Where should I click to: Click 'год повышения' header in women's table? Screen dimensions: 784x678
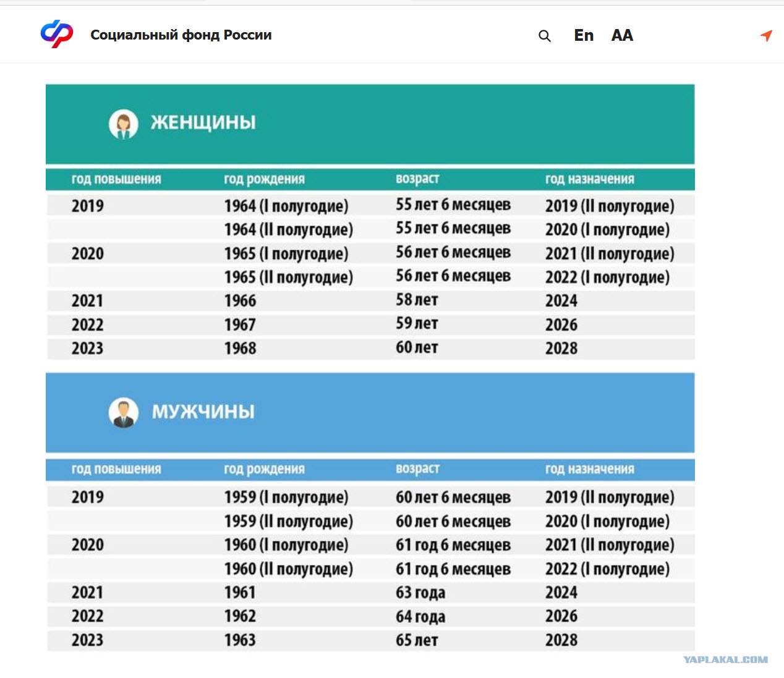(x=116, y=179)
